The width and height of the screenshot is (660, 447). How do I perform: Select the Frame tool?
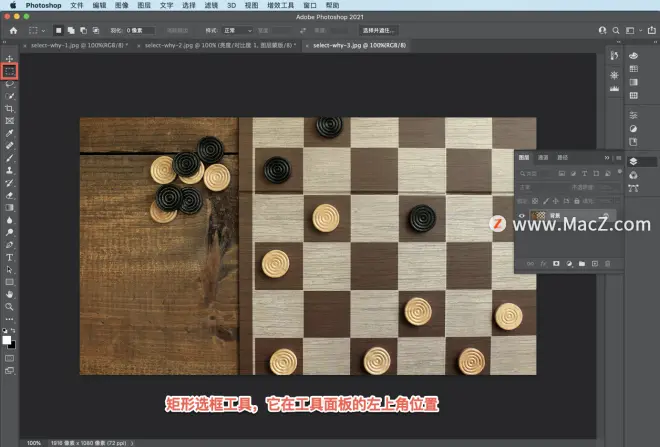[x=9, y=121]
